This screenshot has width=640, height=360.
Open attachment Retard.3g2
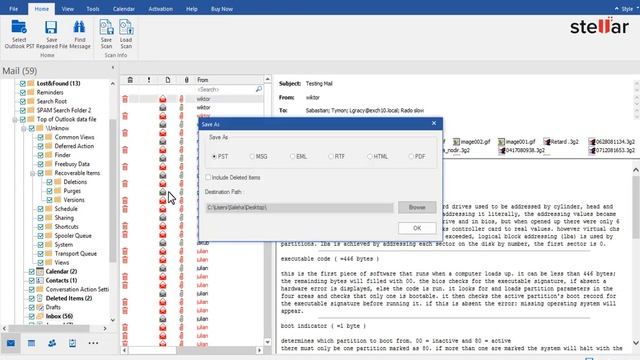[561, 142]
